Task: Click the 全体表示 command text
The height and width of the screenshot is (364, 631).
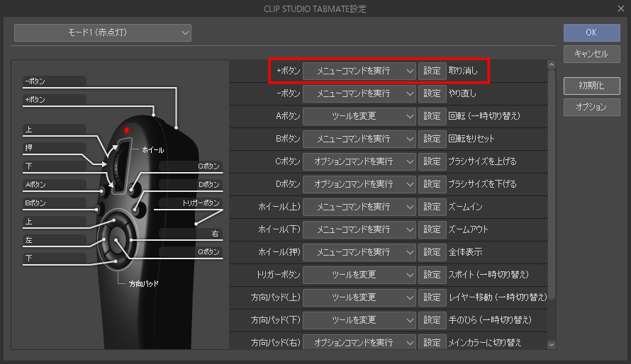Action: 466,252
